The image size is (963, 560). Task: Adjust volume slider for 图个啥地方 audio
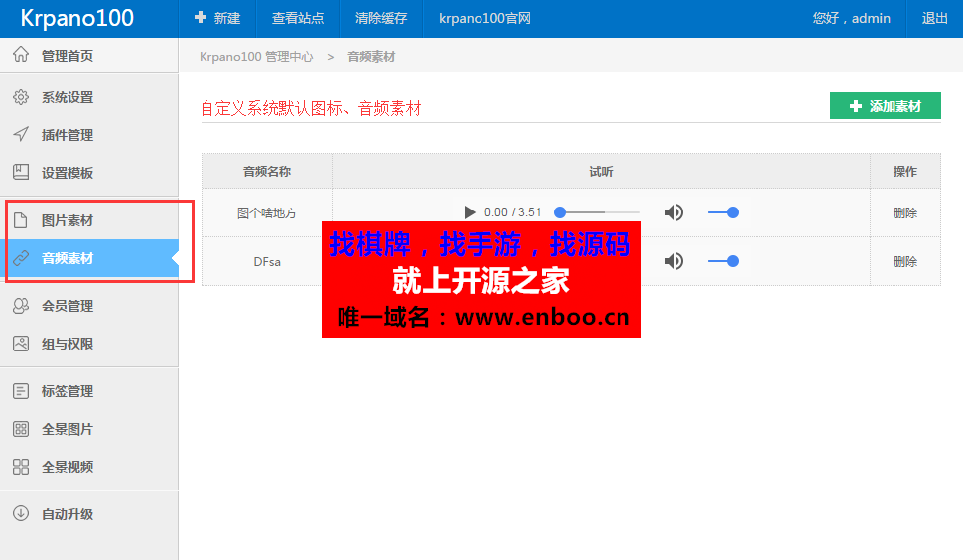point(723,212)
